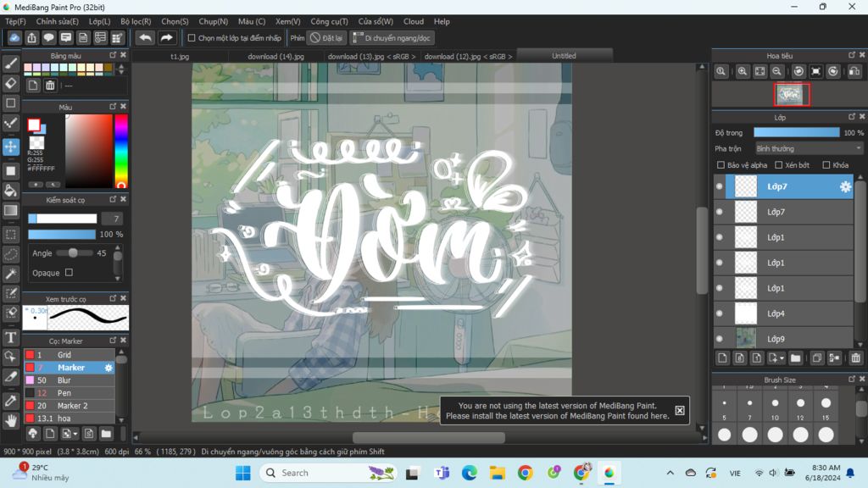Delete palette color with trash icon
Screen dimensions: 868x488
50,86
